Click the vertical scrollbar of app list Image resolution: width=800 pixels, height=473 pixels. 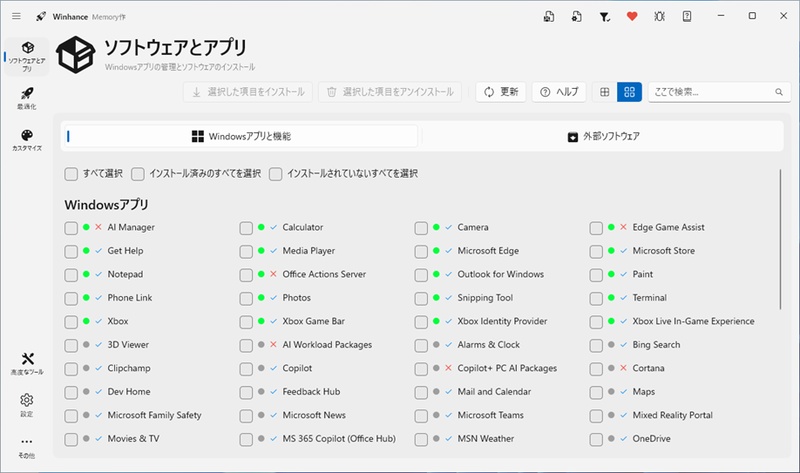tap(780, 239)
